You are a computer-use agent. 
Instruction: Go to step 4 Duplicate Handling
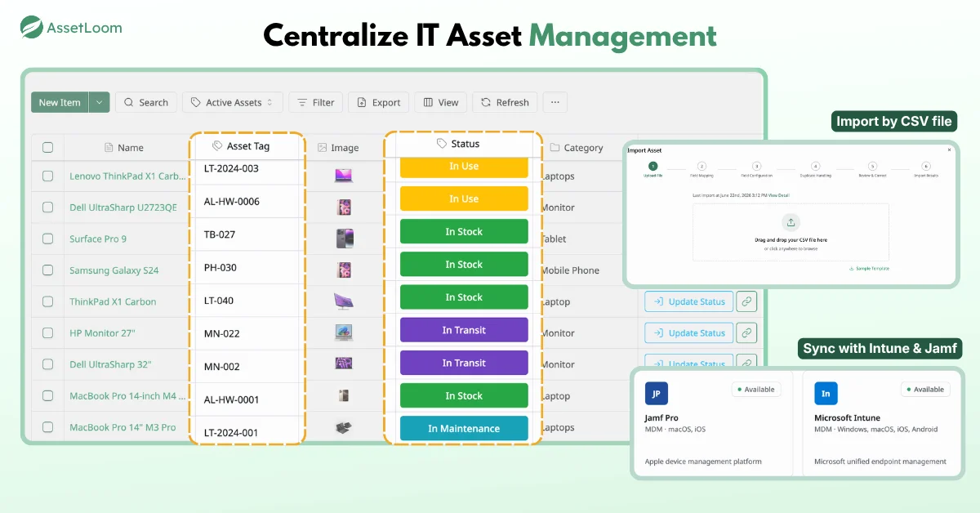pos(815,169)
